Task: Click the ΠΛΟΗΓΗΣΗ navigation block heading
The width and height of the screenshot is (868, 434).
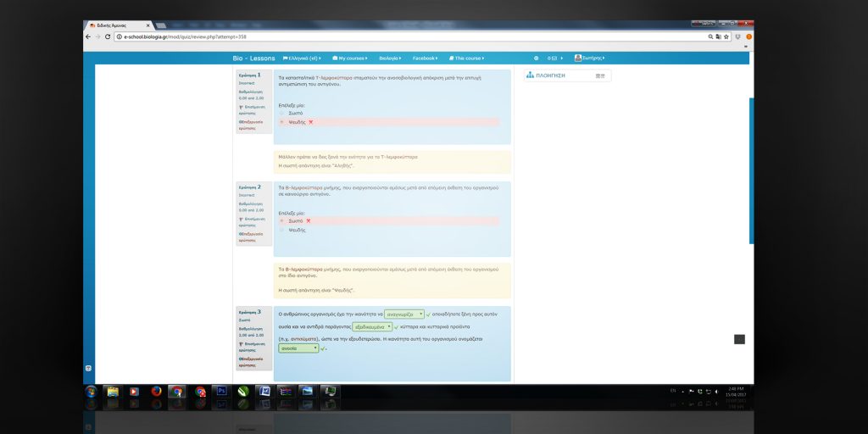Action: coord(549,75)
